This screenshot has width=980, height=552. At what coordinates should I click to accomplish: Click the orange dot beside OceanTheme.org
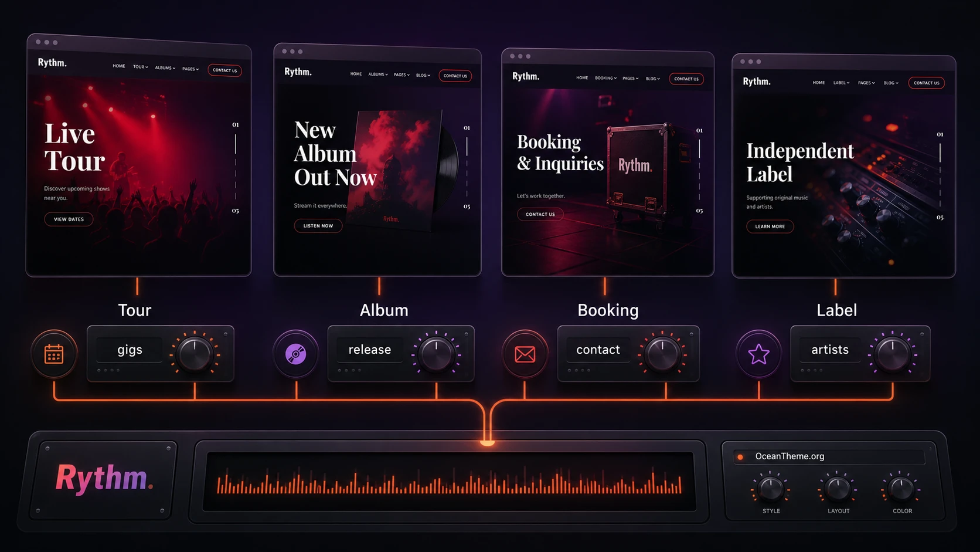coord(740,456)
